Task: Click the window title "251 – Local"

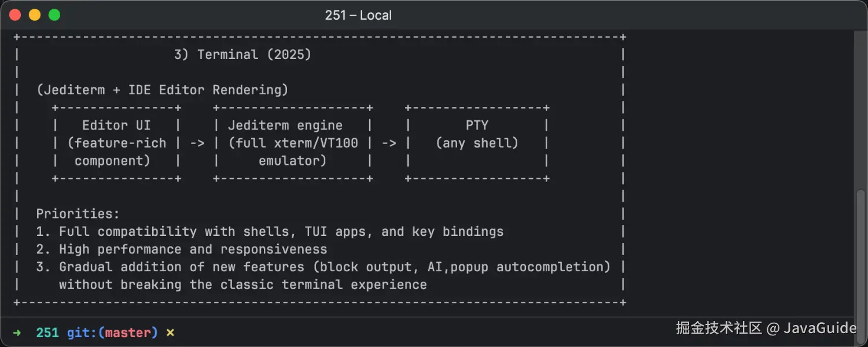Action: 358,15
